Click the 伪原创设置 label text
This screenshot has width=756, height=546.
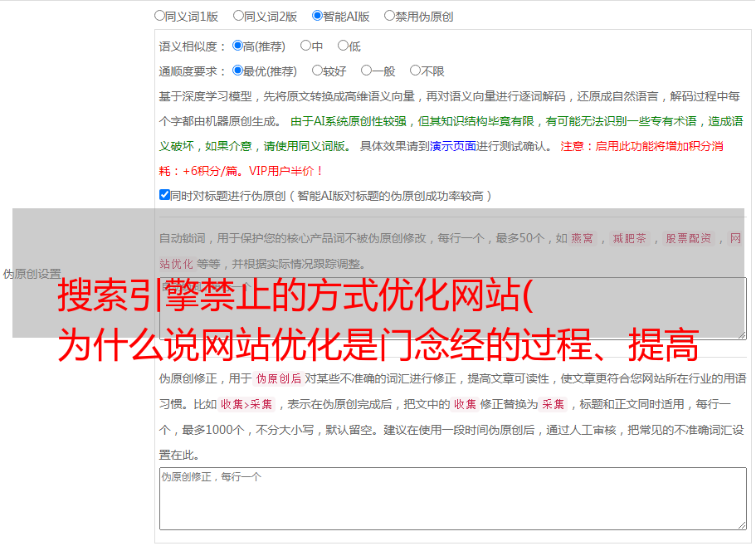[x=32, y=274]
